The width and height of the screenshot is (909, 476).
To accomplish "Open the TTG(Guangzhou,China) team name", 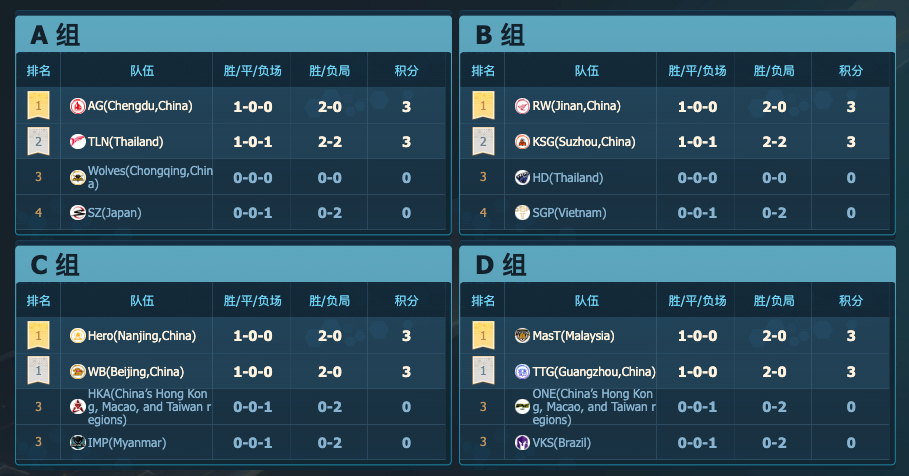I will 594,372.
